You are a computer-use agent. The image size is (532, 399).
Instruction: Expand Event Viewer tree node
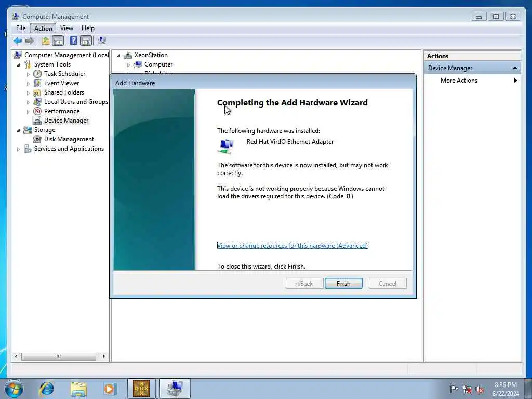pyautogui.click(x=28, y=84)
